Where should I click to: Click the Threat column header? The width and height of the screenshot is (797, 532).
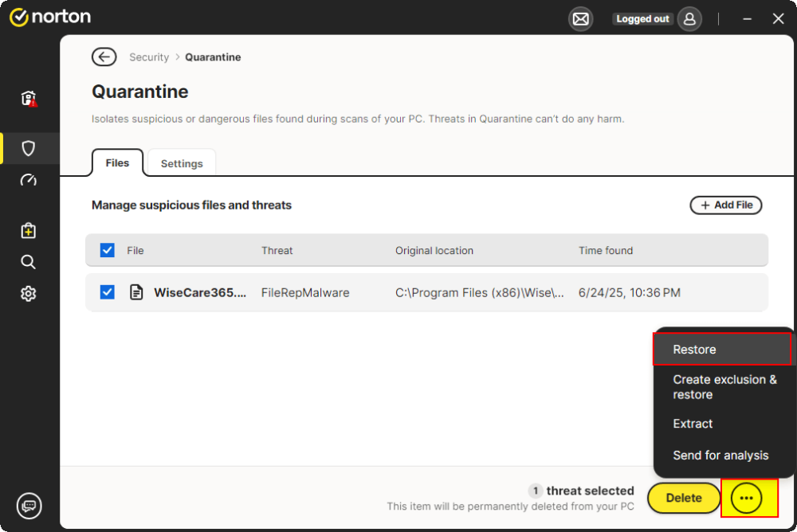[x=277, y=251]
